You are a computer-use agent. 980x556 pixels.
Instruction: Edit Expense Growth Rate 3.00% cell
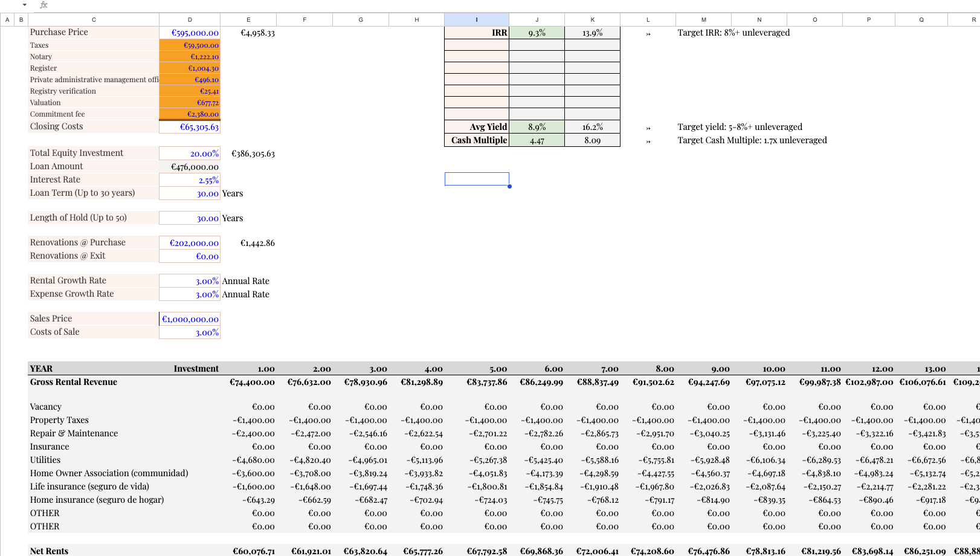click(x=190, y=294)
